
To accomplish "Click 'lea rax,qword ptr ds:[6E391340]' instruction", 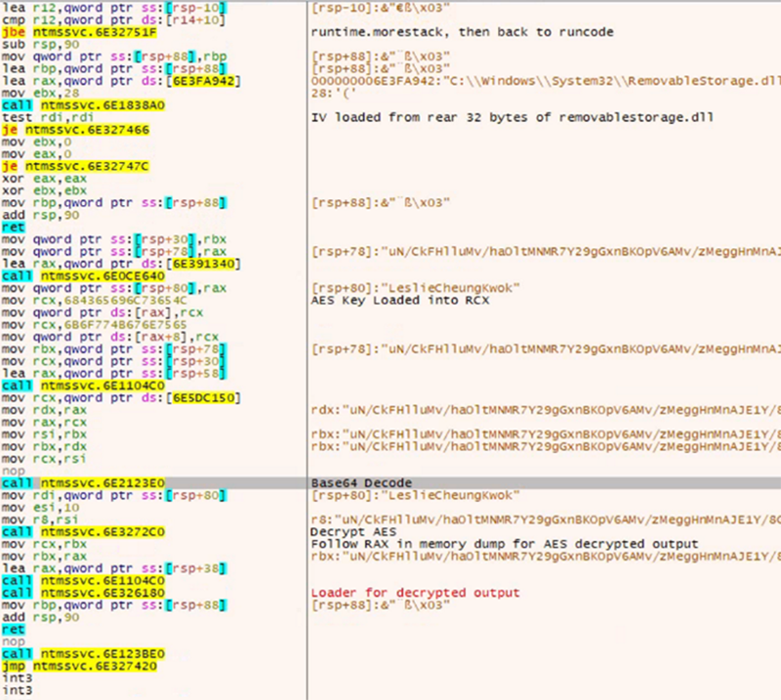I will 121,264.
